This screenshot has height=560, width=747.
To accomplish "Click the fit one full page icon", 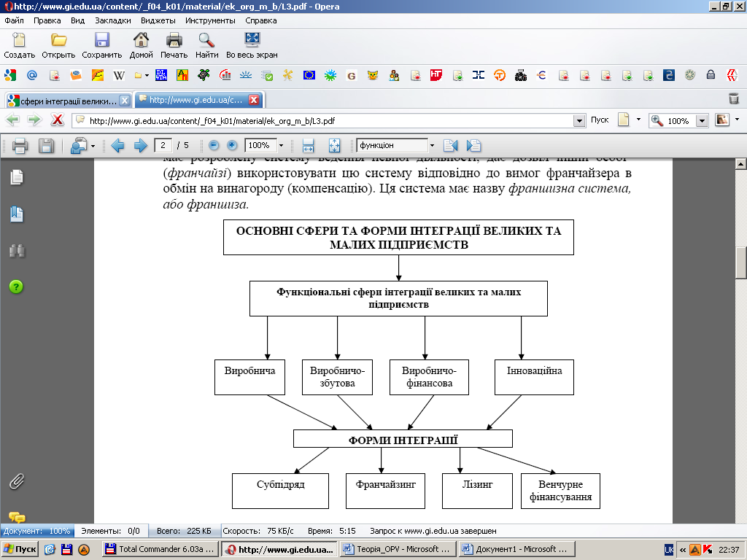I will [334, 146].
